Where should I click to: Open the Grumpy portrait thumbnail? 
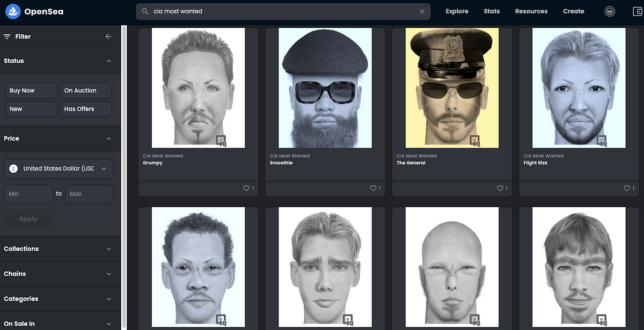point(199,88)
